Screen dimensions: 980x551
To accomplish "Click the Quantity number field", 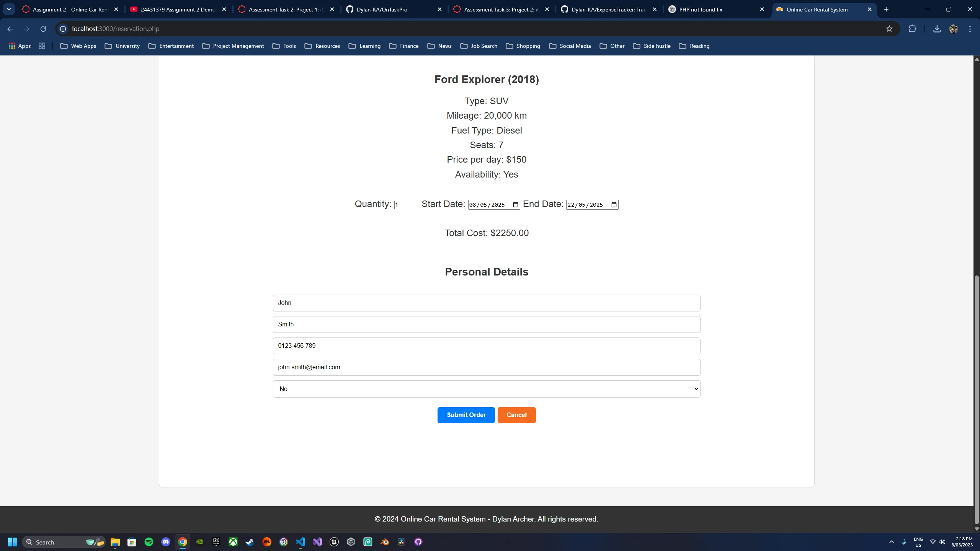I will tap(407, 205).
